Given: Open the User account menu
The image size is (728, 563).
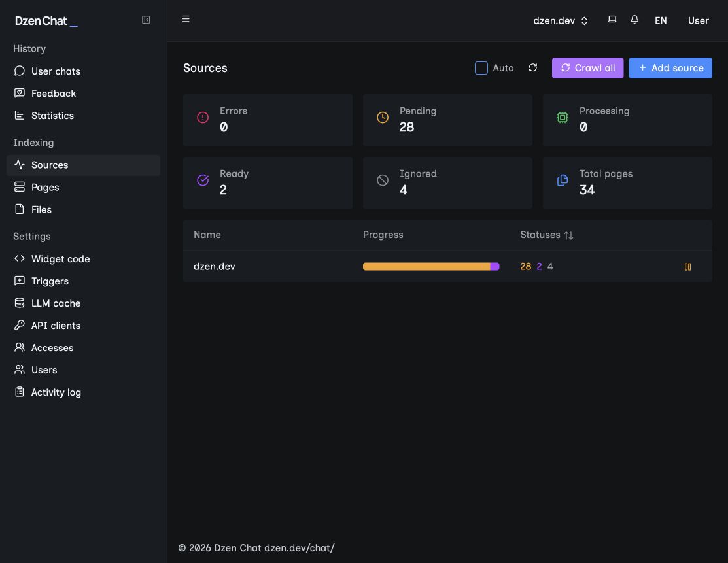Looking at the screenshot, I should [699, 20].
